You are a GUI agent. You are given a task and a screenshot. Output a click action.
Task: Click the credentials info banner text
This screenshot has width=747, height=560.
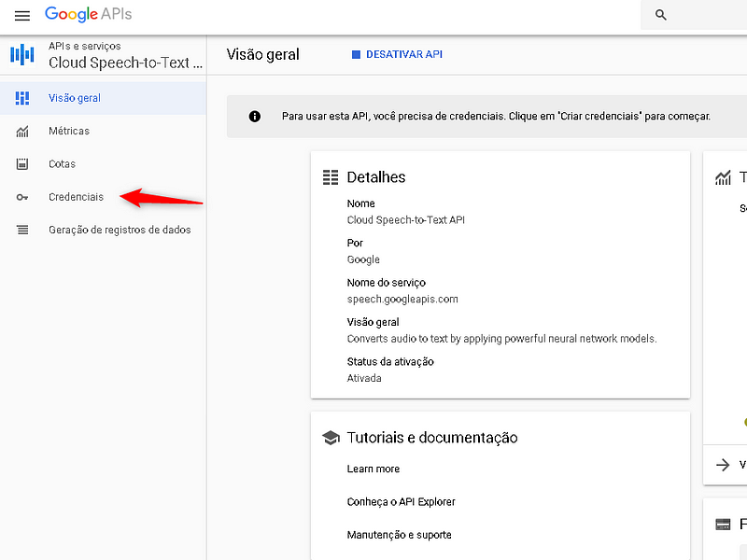point(496,116)
